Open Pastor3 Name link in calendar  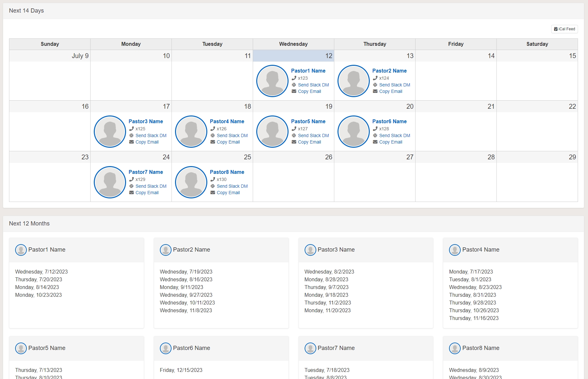click(x=146, y=121)
